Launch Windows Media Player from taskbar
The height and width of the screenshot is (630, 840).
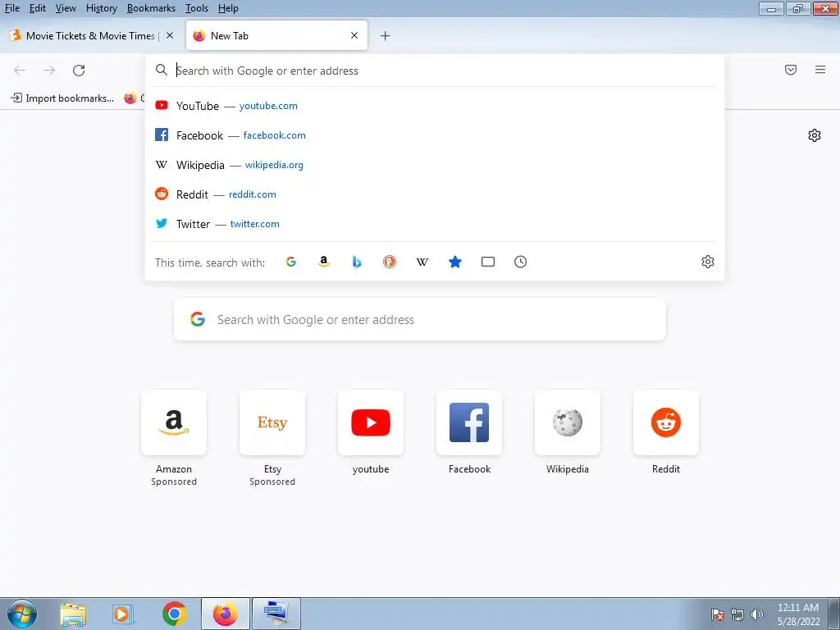point(123,614)
